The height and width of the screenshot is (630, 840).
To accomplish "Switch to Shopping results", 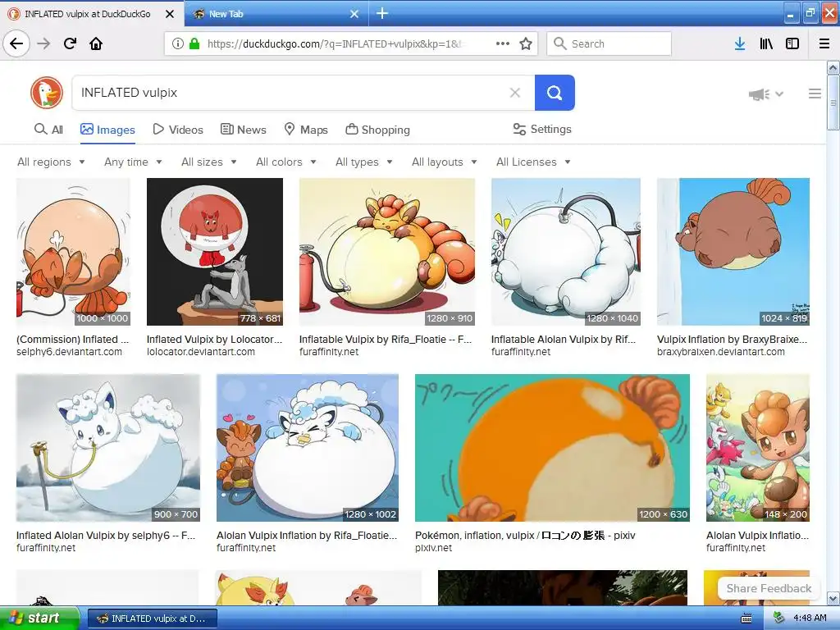I will [x=377, y=129].
